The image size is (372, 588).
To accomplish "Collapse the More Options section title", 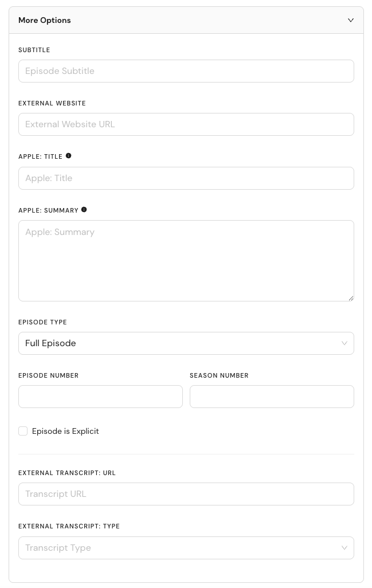I will 44,20.
